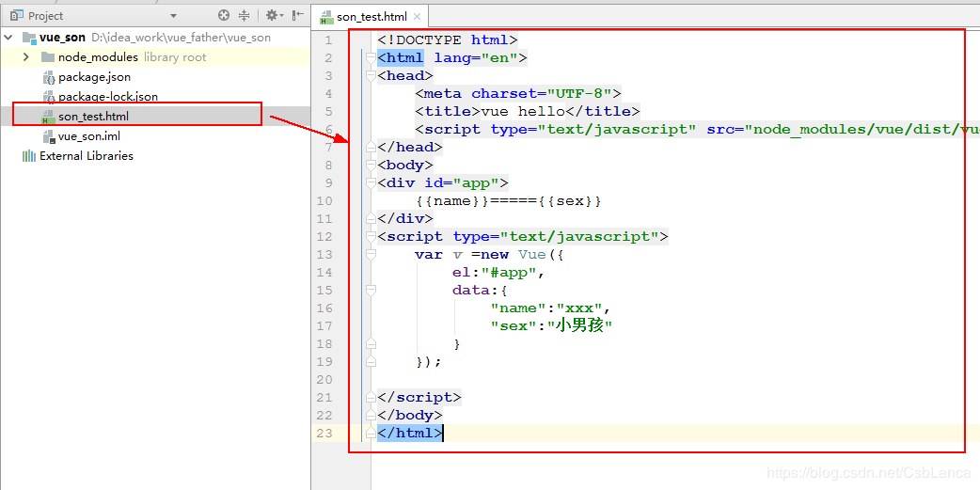Collapse the body tag fold on line 8

tap(371, 166)
